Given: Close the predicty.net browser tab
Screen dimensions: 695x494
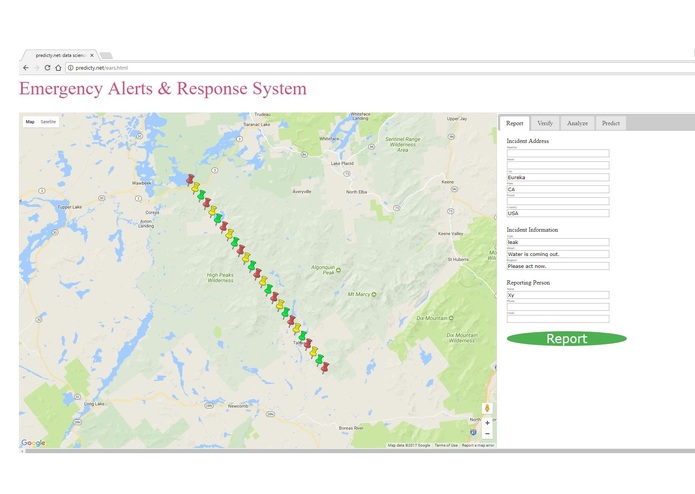Looking at the screenshot, I should [92, 55].
